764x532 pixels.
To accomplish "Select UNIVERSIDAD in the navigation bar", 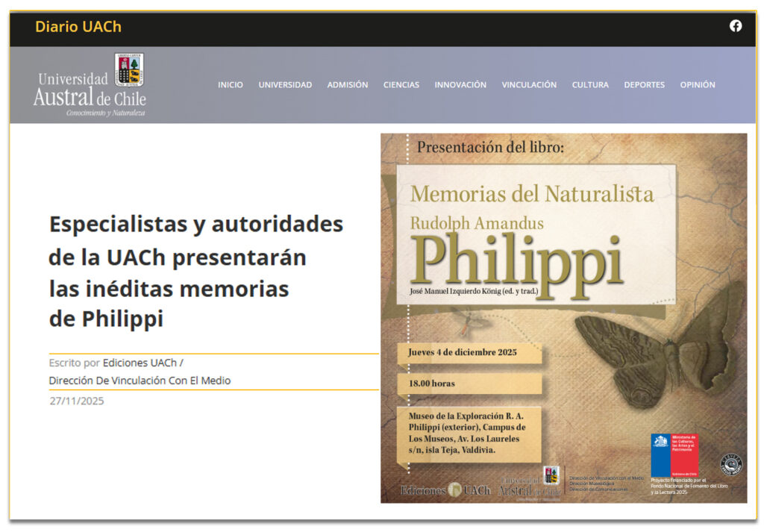I will point(285,85).
